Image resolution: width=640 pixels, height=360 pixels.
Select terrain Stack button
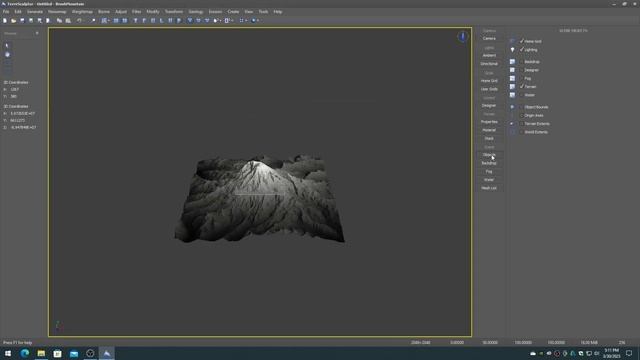[489, 139]
